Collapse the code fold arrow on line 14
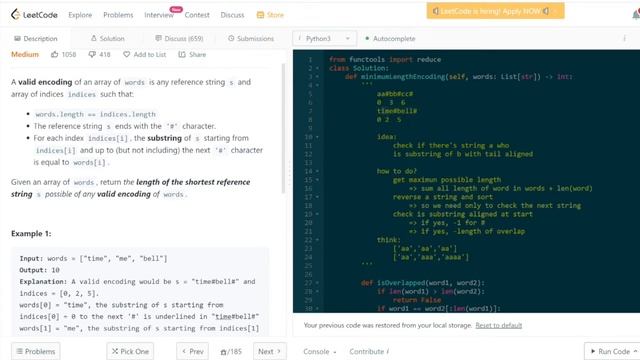640x360 pixels. [x=318, y=171]
